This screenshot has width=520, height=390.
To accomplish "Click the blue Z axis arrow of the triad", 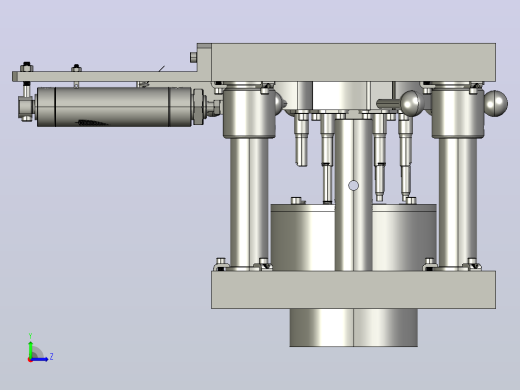I will point(39,359).
